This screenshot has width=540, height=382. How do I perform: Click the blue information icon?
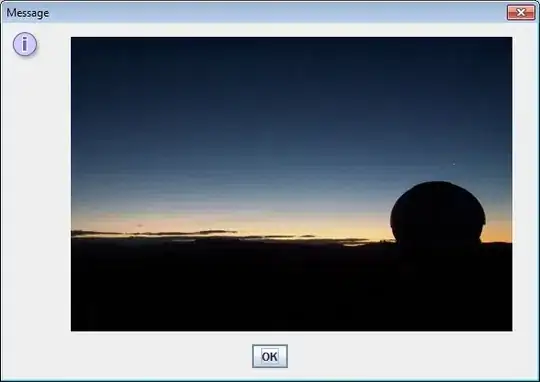click(x=25, y=44)
